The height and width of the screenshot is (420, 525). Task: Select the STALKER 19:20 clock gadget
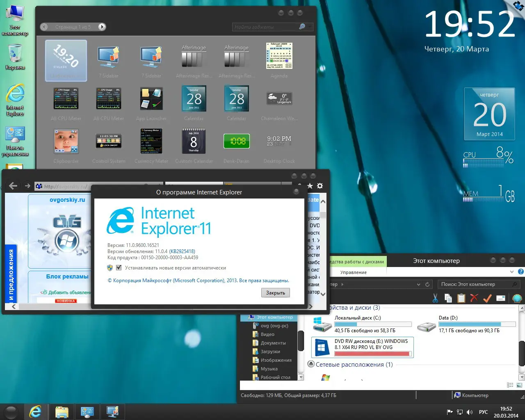[x=66, y=60]
